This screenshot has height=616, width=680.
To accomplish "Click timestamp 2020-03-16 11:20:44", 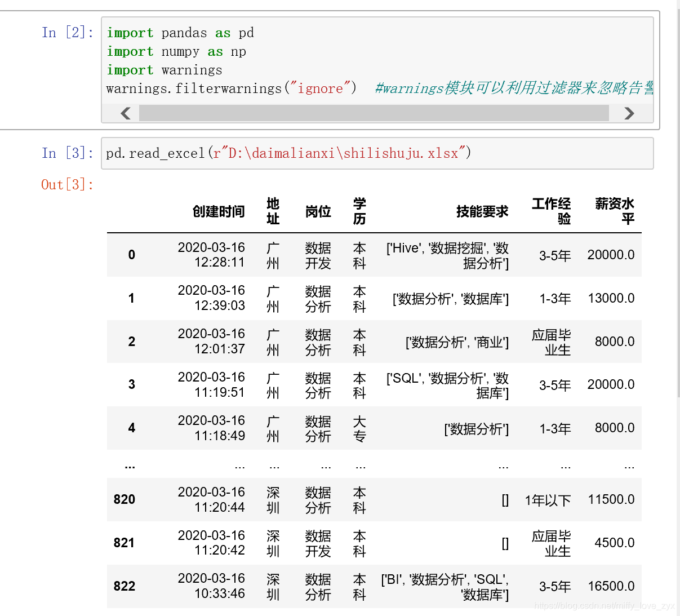I will 211,499.
